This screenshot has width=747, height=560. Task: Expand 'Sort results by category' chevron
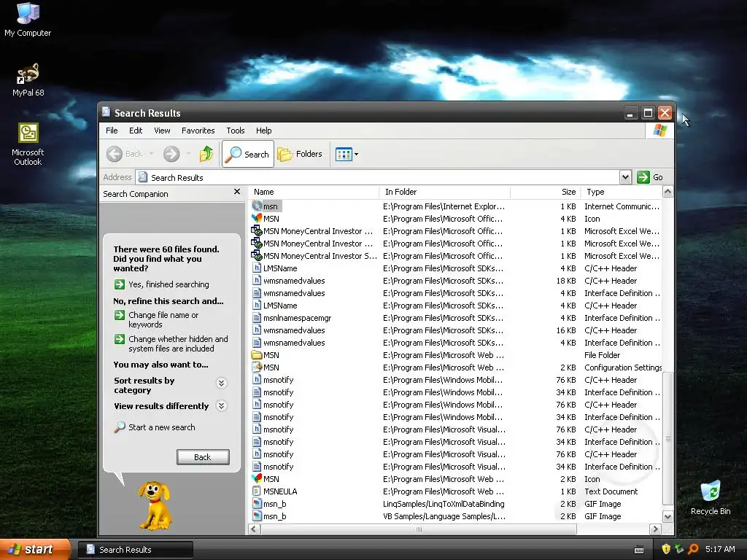tap(221, 383)
